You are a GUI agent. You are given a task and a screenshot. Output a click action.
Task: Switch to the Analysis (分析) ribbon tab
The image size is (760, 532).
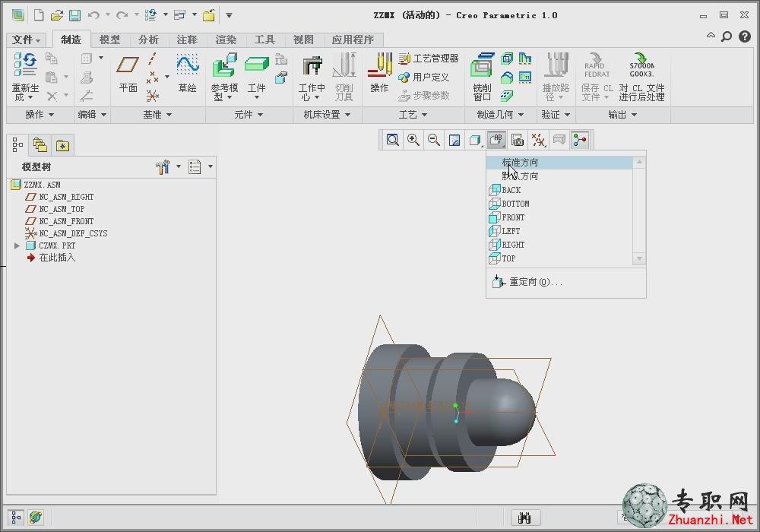tap(148, 40)
